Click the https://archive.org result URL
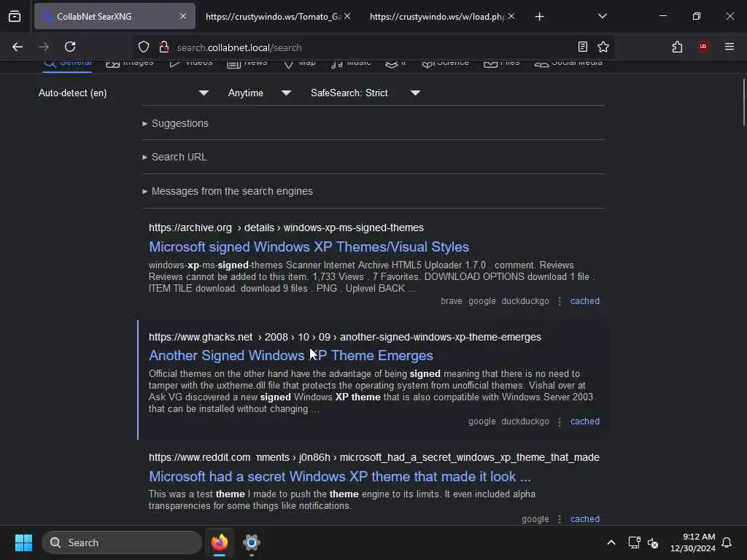747x560 pixels. (x=286, y=227)
